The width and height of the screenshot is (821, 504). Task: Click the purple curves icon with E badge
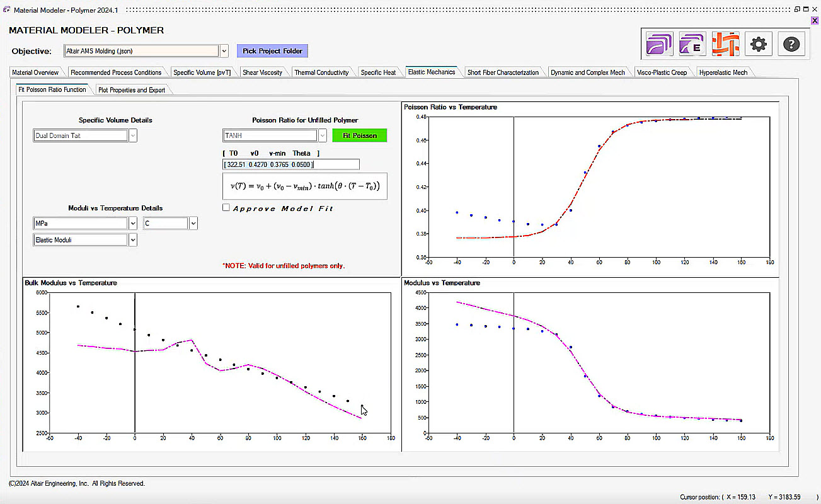692,45
